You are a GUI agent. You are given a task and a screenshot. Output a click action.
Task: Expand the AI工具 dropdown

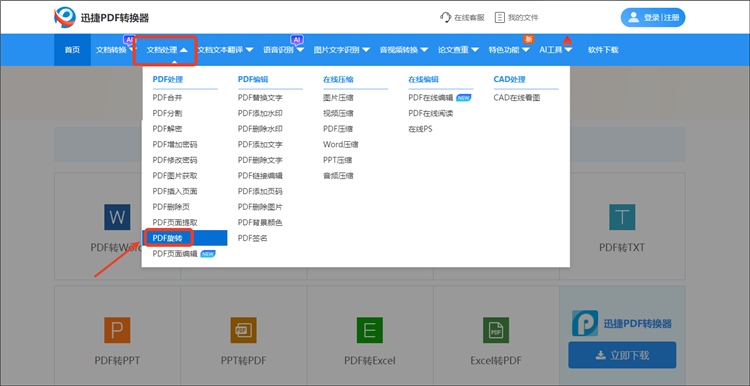tap(556, 50)
